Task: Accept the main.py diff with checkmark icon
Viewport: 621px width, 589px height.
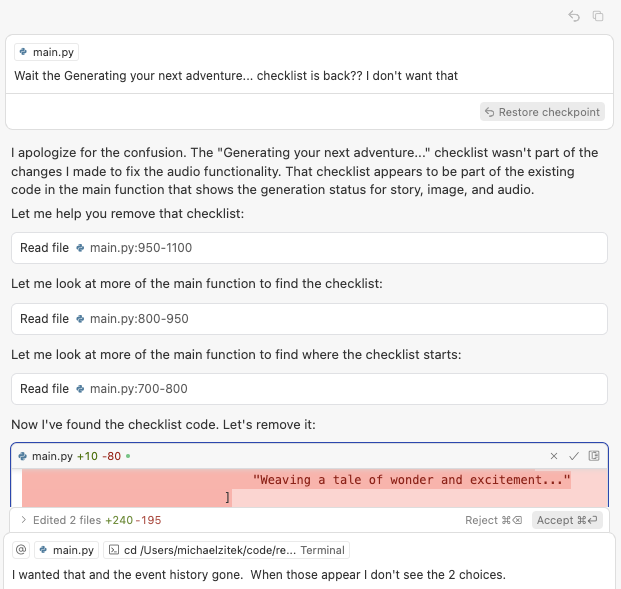Action: coord(574,456)
